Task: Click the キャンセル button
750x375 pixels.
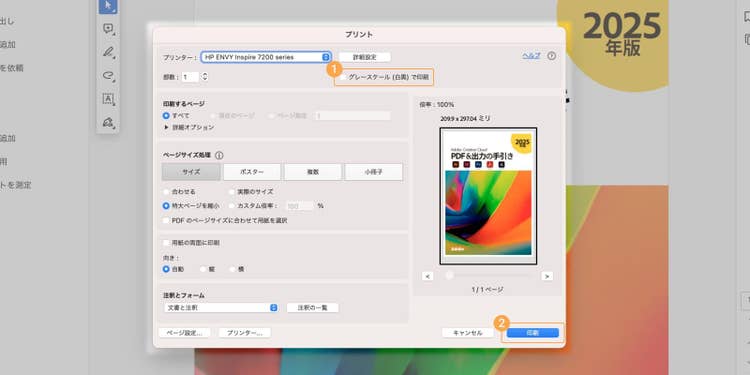Action: coord(467,332)
